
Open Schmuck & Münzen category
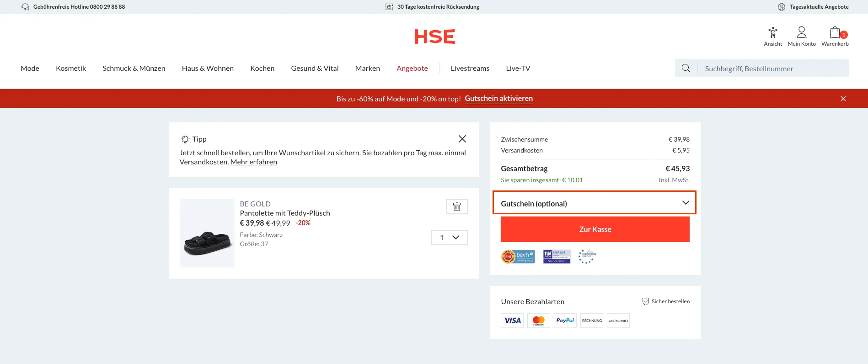click(x=134, y=68)
